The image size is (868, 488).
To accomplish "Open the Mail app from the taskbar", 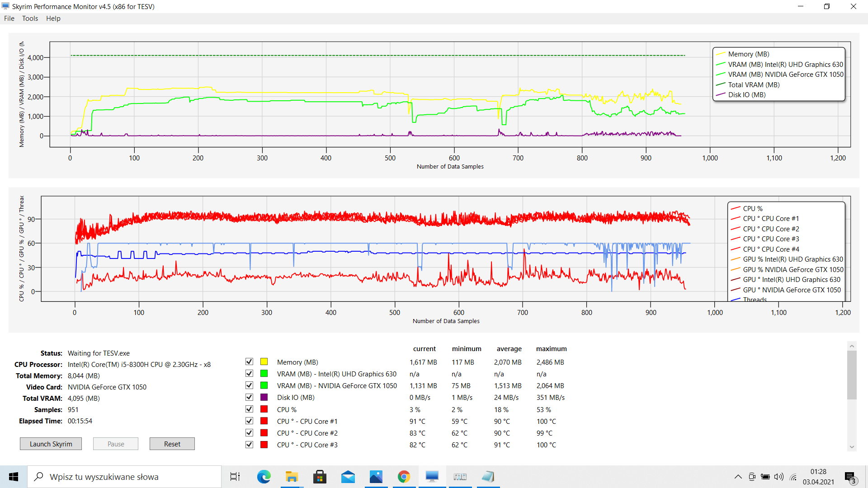I will click(348, 477).
